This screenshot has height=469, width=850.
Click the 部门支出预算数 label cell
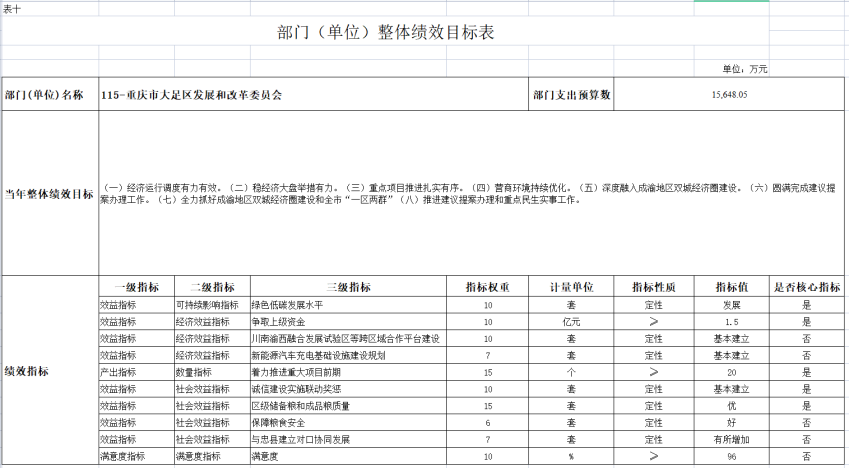coord(571,95)
